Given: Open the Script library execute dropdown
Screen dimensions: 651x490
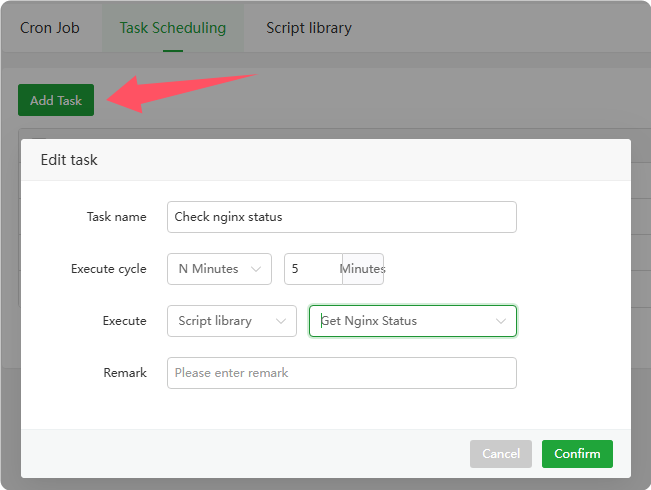Looking at the screenshot, I should (x=231, y=321).
